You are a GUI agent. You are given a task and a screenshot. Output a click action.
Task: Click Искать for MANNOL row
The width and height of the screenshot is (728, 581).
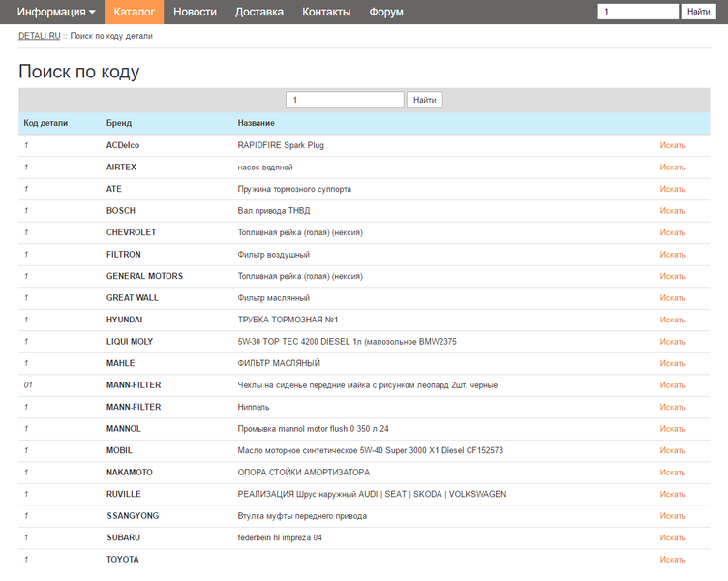[x=673, y=429]
